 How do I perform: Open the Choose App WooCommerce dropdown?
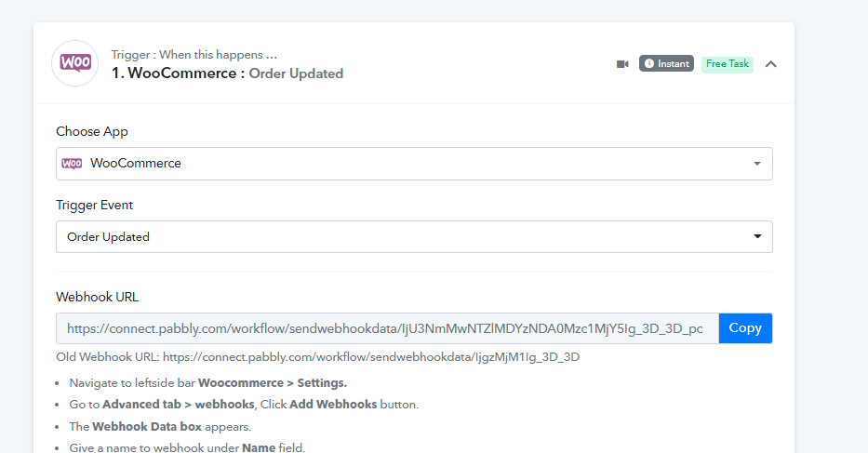pos(414,164)
